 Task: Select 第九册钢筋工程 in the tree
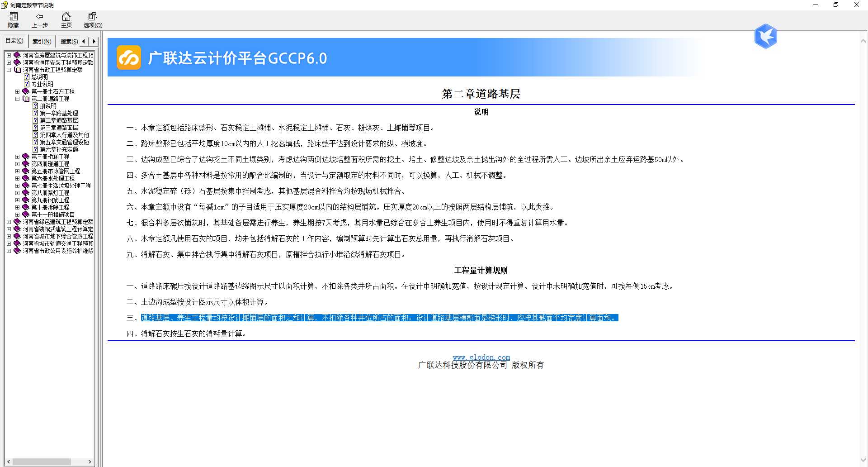pyautogui.click(x=50, y=200)
